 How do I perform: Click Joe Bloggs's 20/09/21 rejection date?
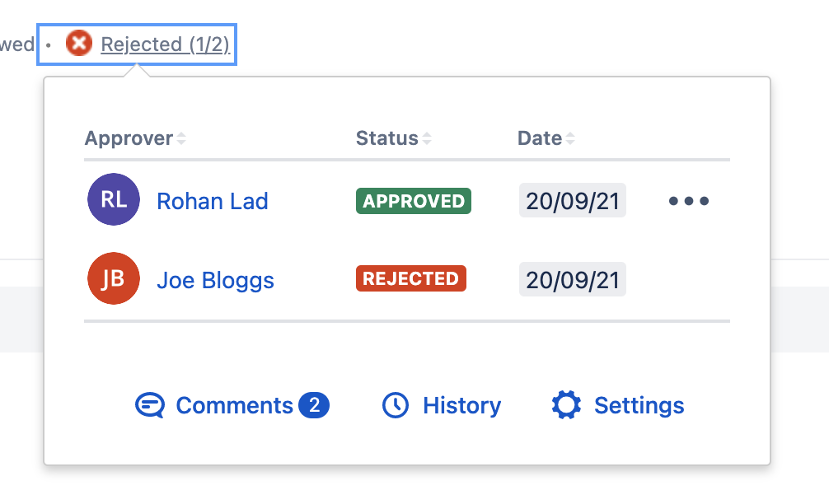tap(573, 280)
